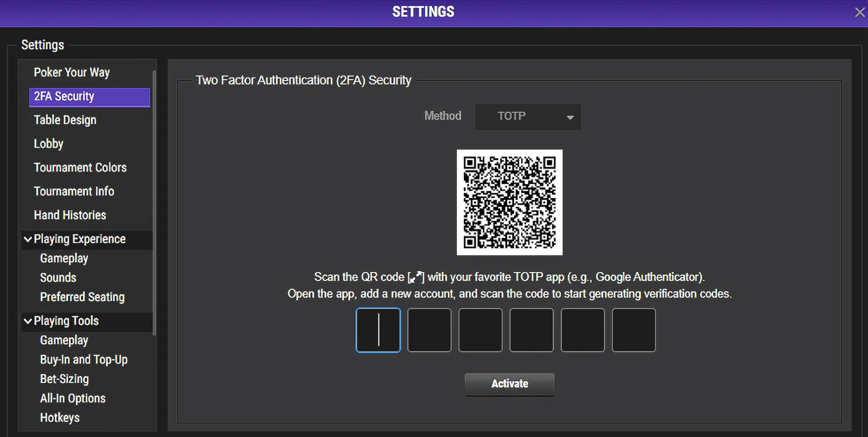Click the second verification code box
Screen dimensions: 868x437
(429, 330)
